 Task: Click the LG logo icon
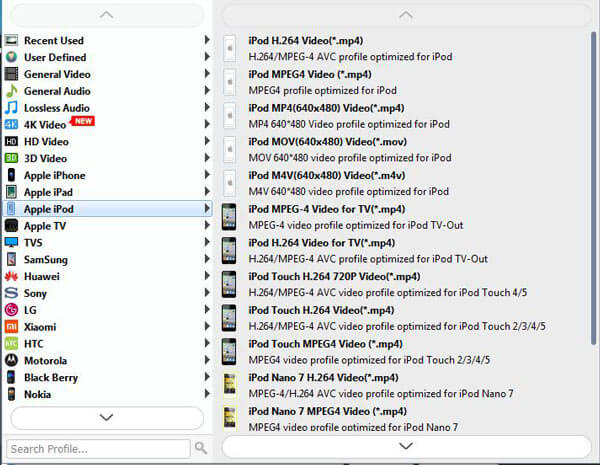coord(11,310)
